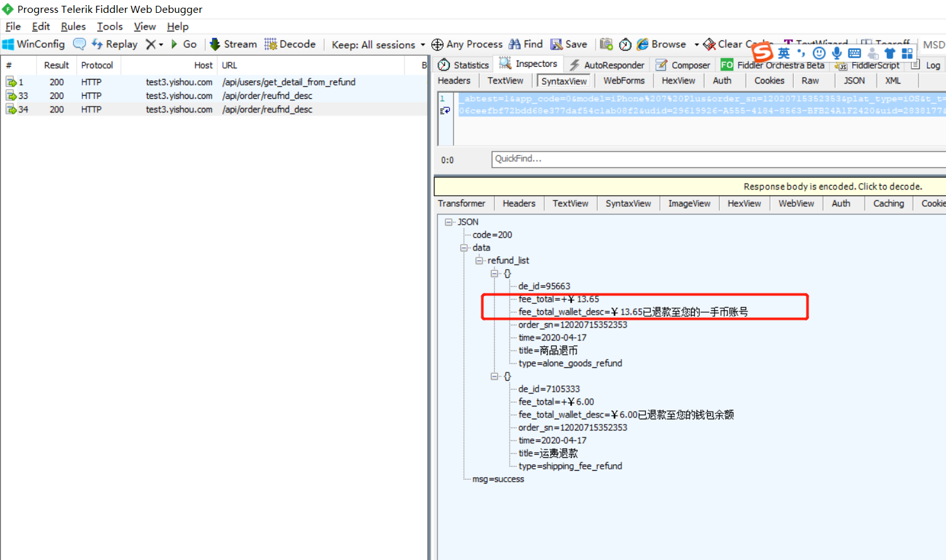This screenshot has height=560, width=946.
Task: Toggle Stream mode in toolbar
Action: coord(233,44)
